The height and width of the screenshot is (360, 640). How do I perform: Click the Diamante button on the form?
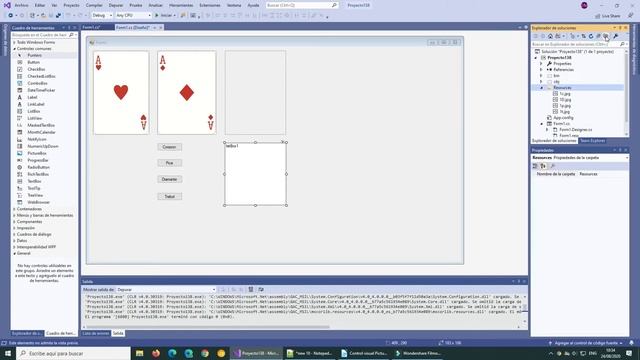pyautogui.click(x=169, y=179)
